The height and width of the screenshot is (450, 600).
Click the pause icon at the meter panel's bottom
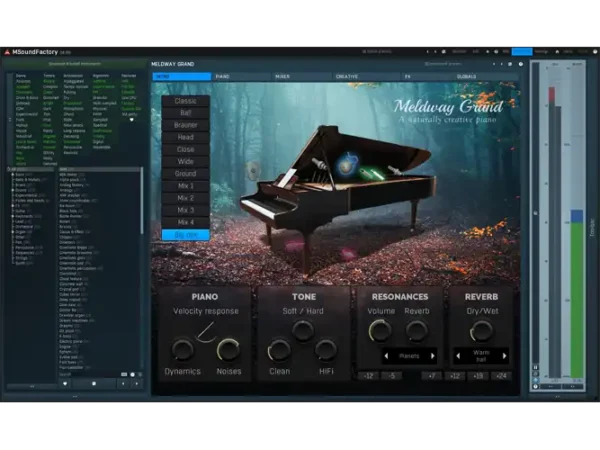point(535,368)
